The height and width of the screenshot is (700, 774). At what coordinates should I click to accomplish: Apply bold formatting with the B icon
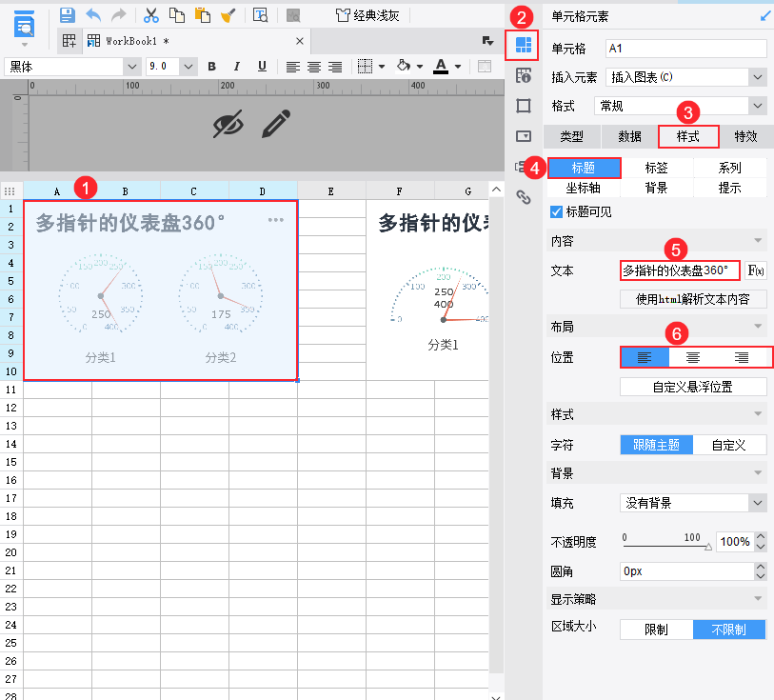211,66
